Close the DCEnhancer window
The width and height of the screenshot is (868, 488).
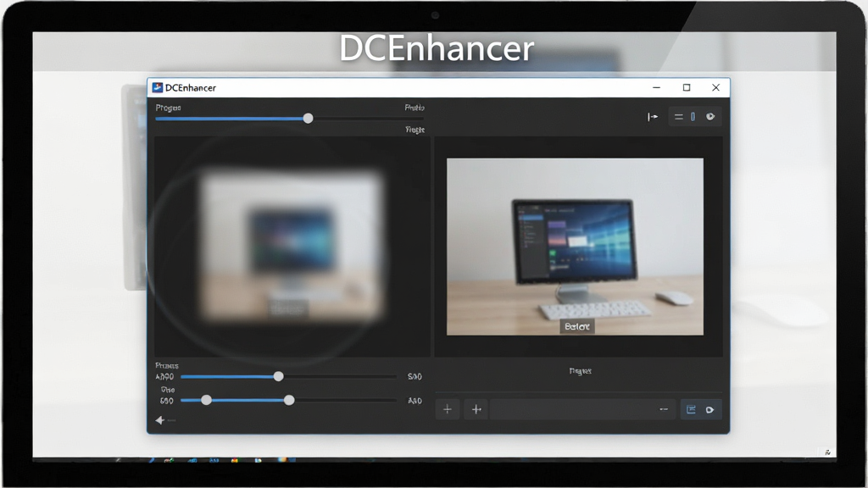coord(715,87)
